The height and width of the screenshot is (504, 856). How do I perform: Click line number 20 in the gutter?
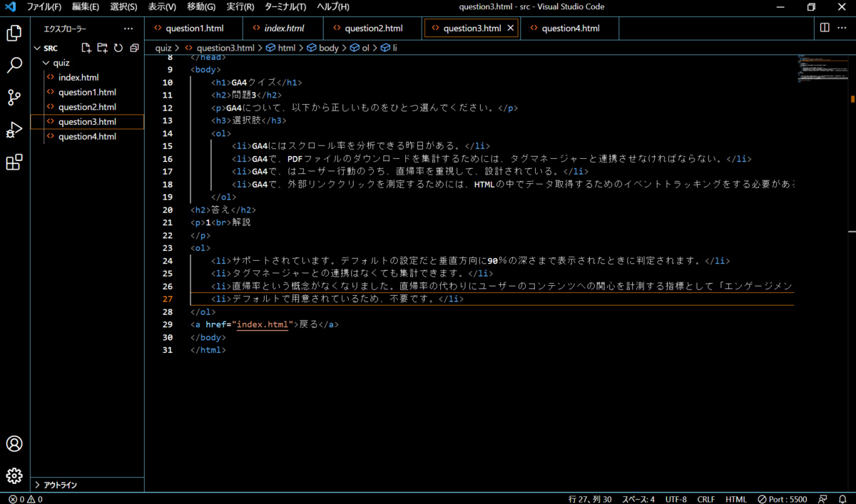coord(167,210)
